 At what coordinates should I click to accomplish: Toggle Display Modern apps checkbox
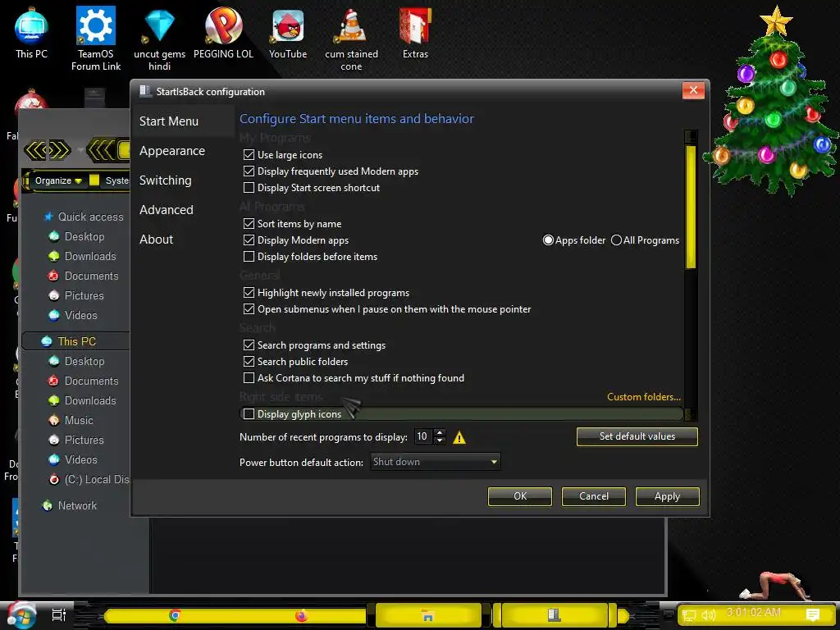pyautogui.click(x=249, y=240)
